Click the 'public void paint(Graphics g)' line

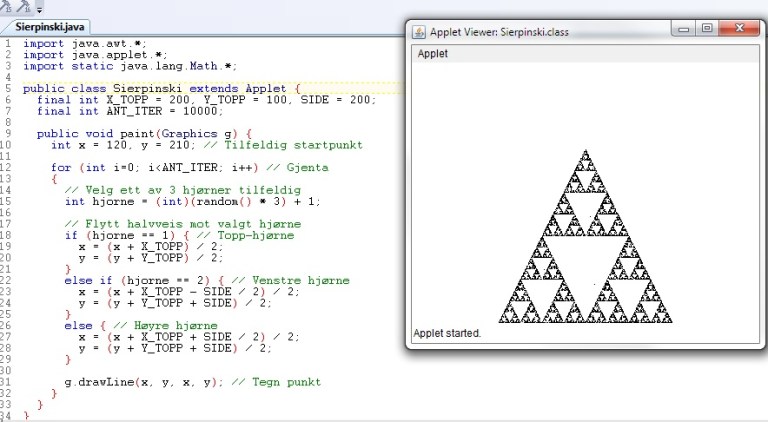point(145,133)
